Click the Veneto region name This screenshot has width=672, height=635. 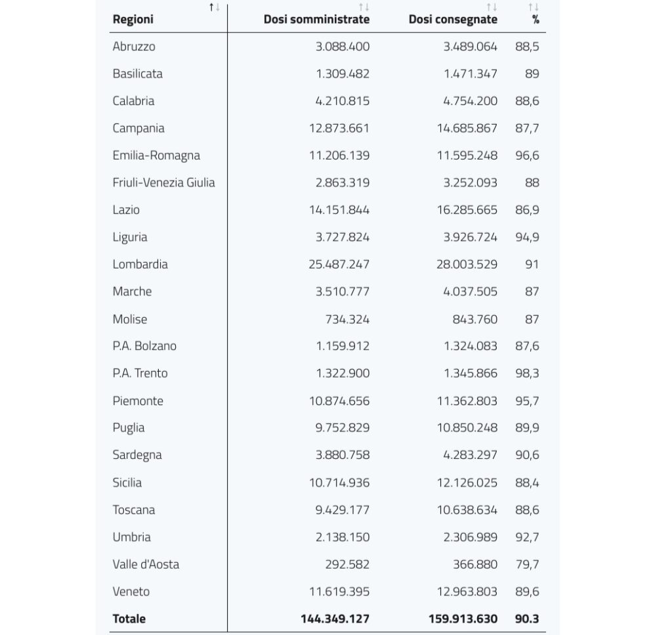click(x=131, y=592)
